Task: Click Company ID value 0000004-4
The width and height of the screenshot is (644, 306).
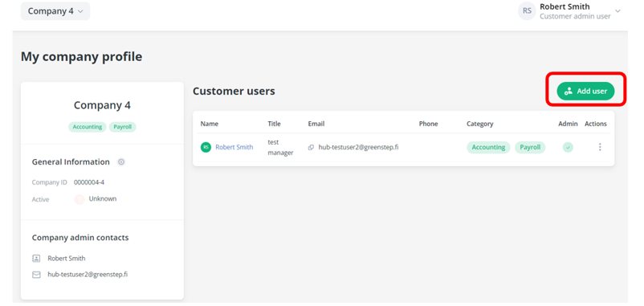Action: (89, 182)
